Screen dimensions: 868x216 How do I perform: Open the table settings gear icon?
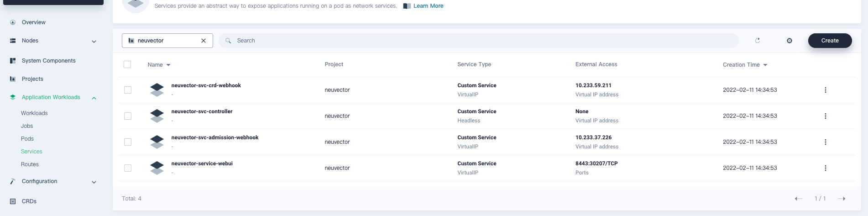tap(790, 41)
